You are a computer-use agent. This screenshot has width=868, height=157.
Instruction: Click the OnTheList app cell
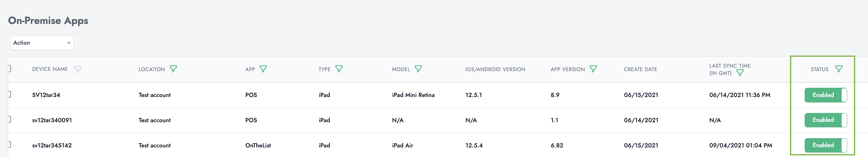[x=258, y=146]
